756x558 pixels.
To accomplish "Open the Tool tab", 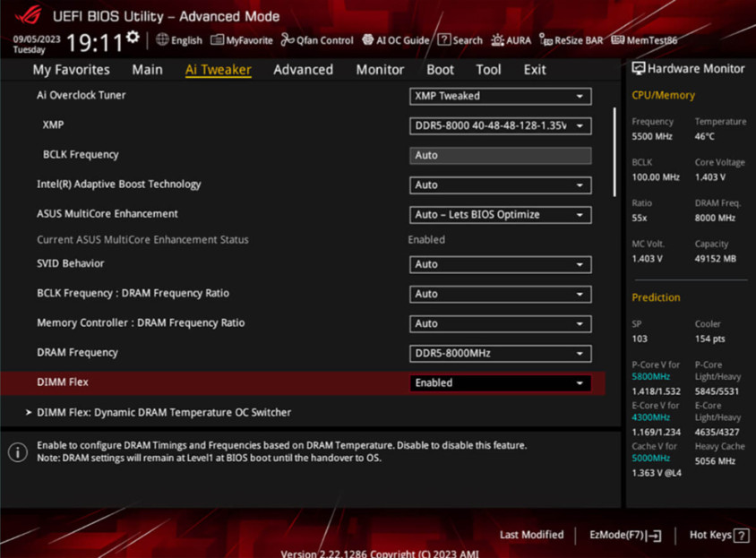I will [488, 70].
